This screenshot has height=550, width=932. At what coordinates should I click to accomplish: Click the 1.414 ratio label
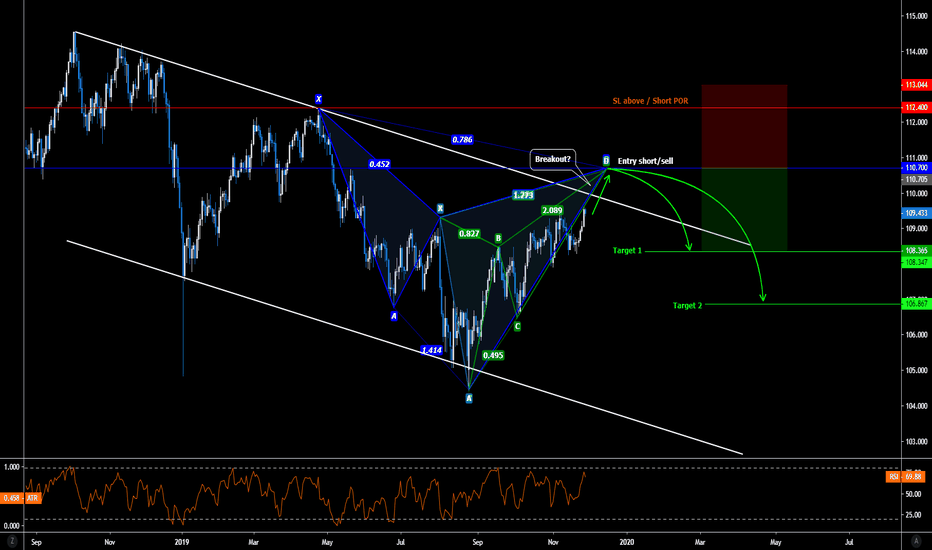point(432,350)
